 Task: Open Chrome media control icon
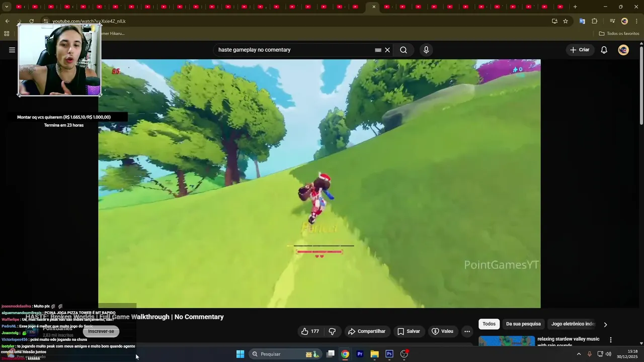pyautogui.click(x=612, y=21)
